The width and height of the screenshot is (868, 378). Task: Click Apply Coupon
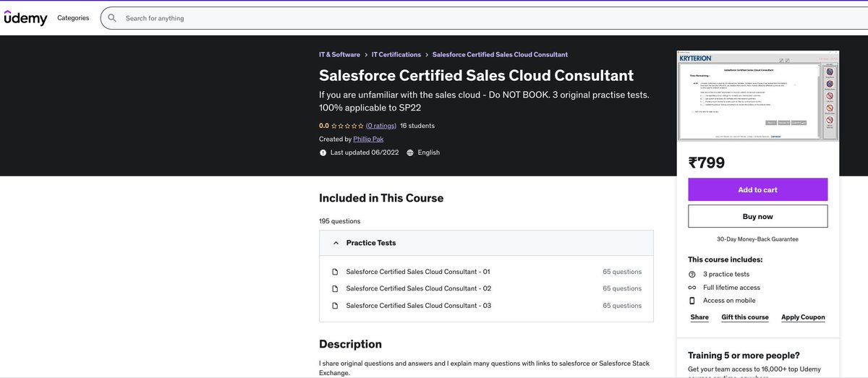803,317
